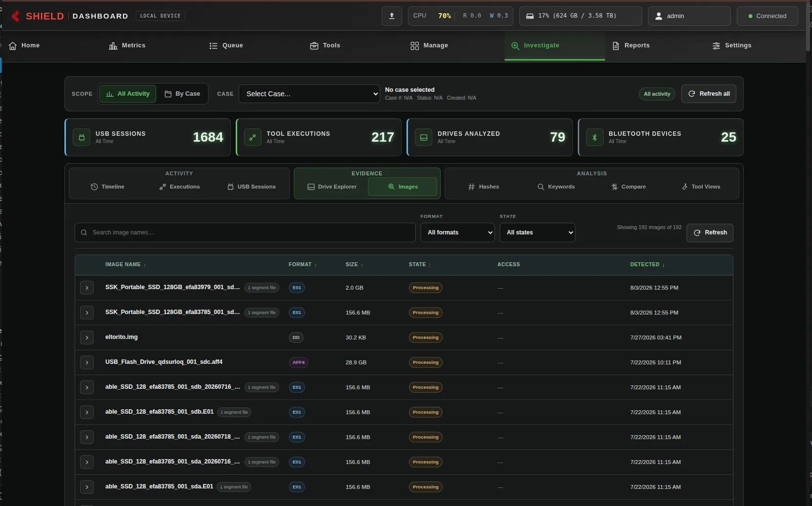Screen dimensions: 812x506
Task: Click the AFF4 format badge
Action: 299,362
